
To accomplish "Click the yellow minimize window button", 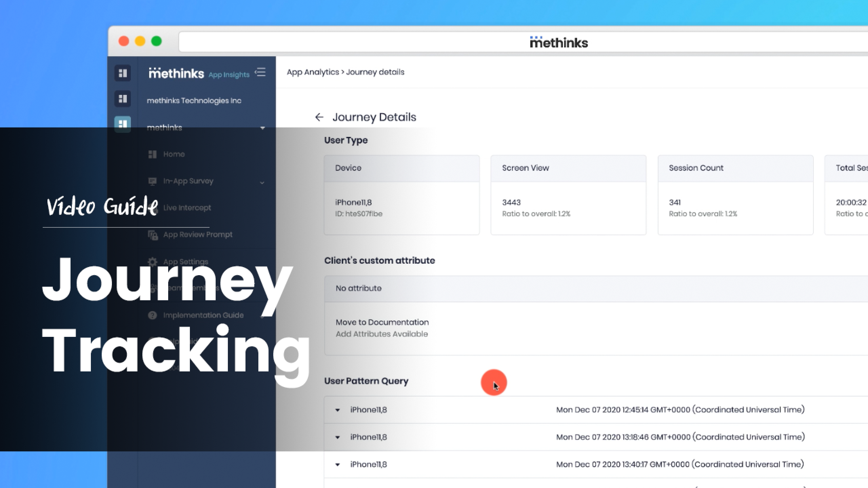I will pos(140,41).
